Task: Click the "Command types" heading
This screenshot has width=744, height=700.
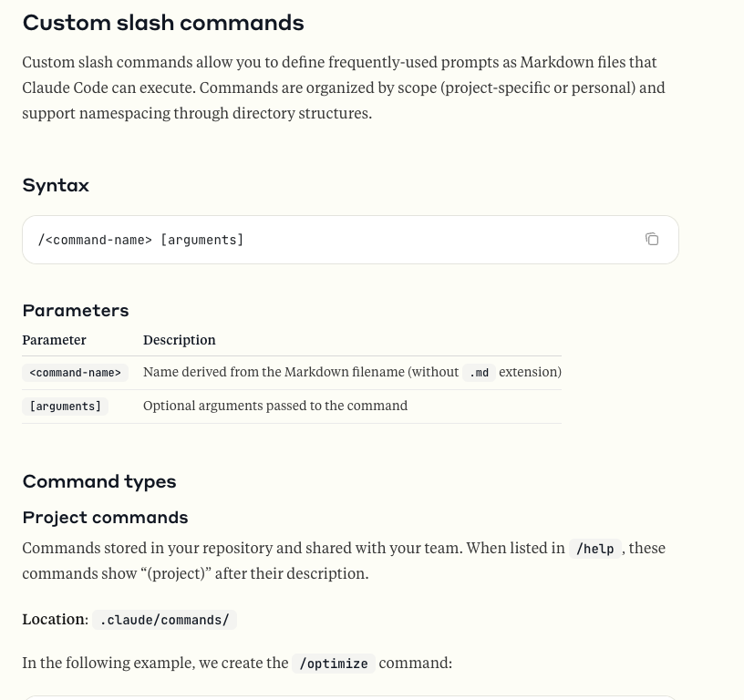Action: 99,481
